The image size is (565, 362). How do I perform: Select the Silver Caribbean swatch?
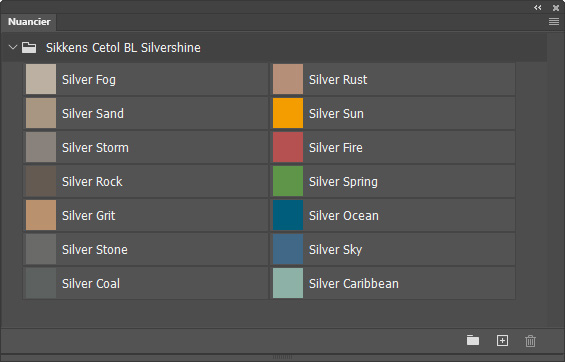pos(288,283)
